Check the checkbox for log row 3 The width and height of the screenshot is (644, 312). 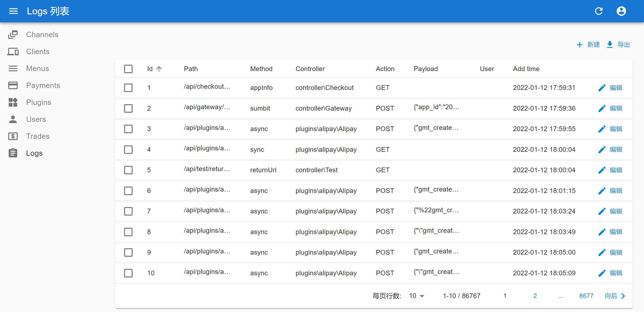point(128,129)
